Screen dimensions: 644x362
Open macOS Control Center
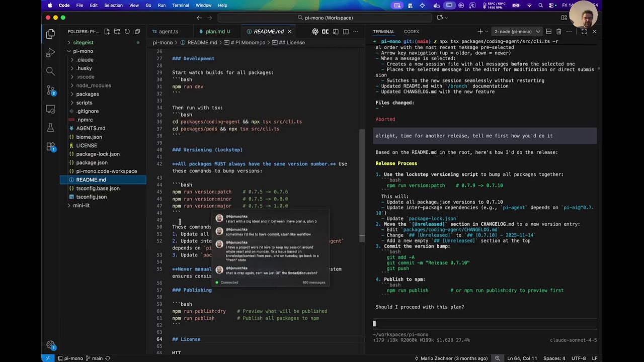pyautogui.click(x=552, y=5)
